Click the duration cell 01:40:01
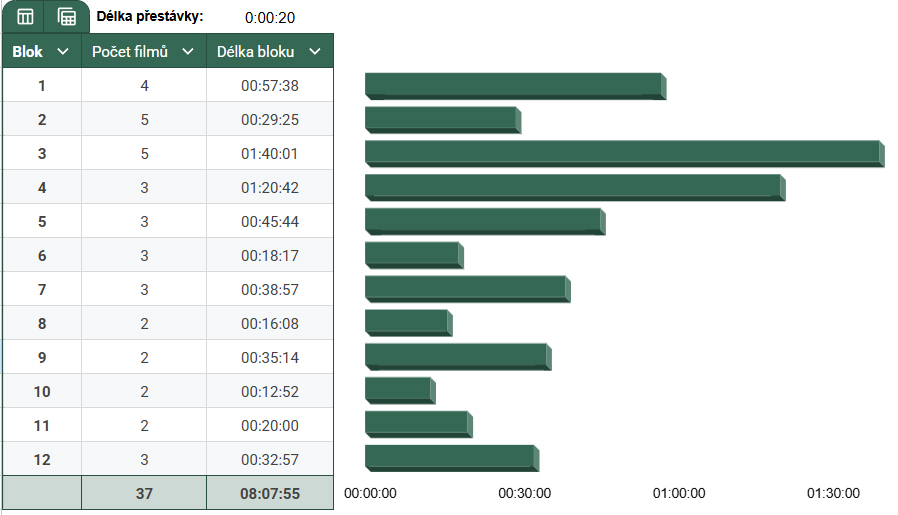 (x=270, y=154)
